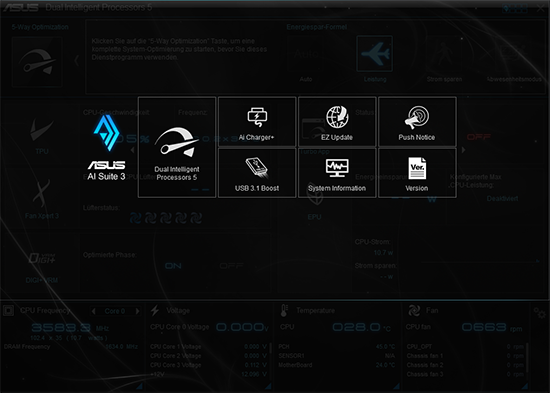550x393 pixels.
Task: Click the CPU-Strom 10.7 w value
Action: tap(383, 253)
